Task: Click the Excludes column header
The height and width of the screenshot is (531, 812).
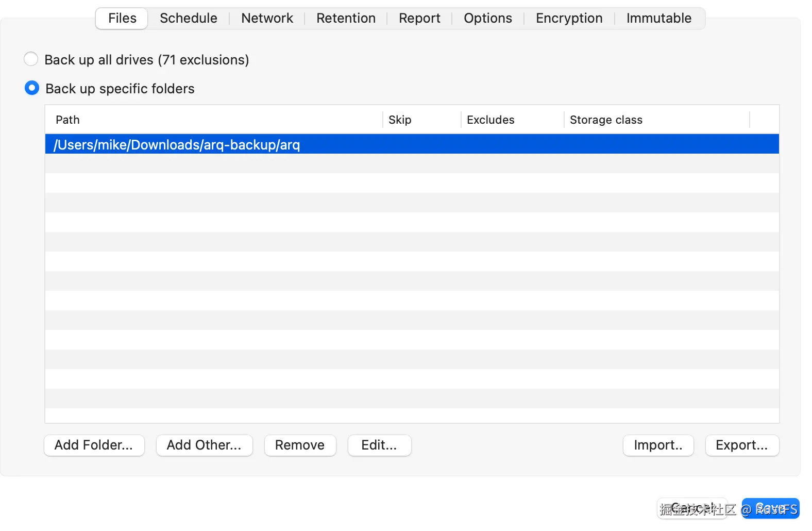Action: [490, 120]
